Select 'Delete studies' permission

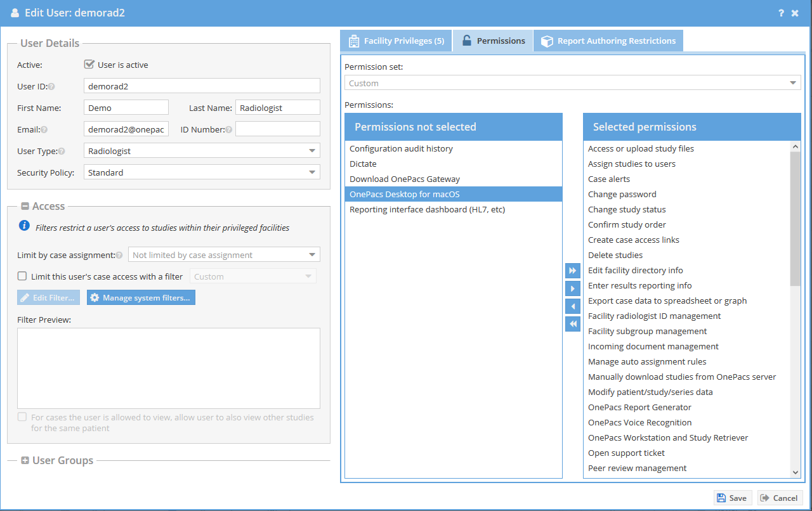(687, 255)
